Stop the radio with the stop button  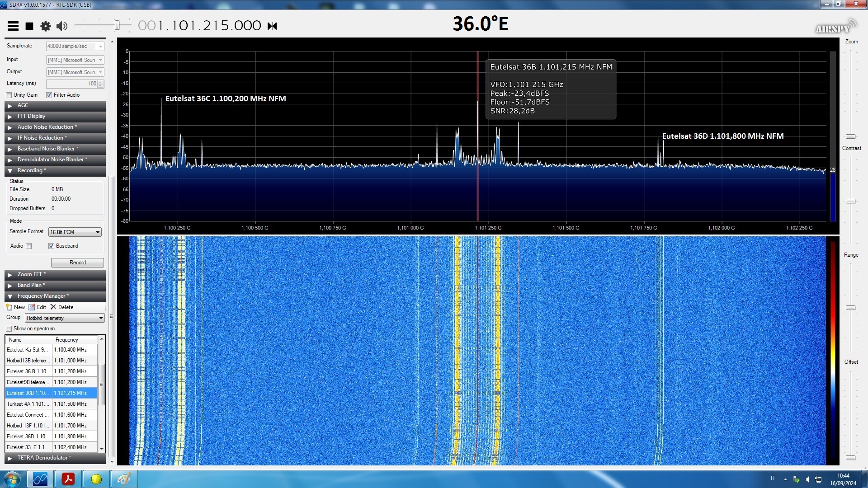click(29, 26)
